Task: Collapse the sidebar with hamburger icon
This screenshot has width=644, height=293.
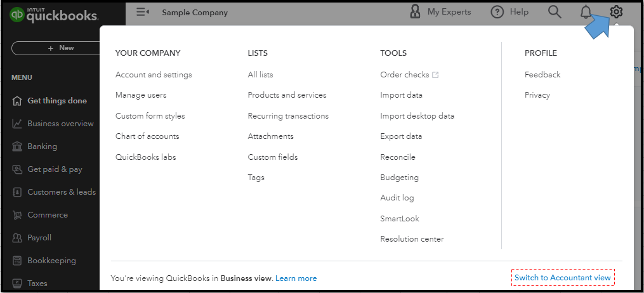Action: (x=143, y=12)
